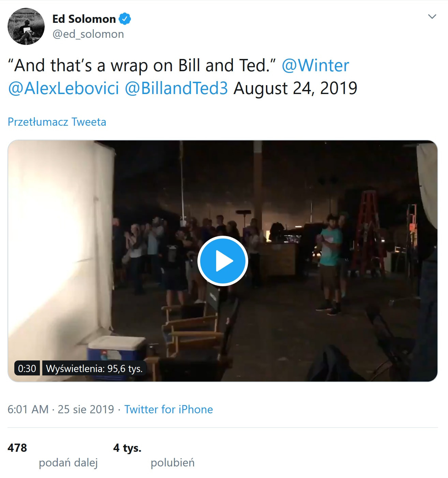Open the 6:01 AM tweet timestamp
Image resolution: width=448 pixels, height=478 pixels.
coord(28,409)
